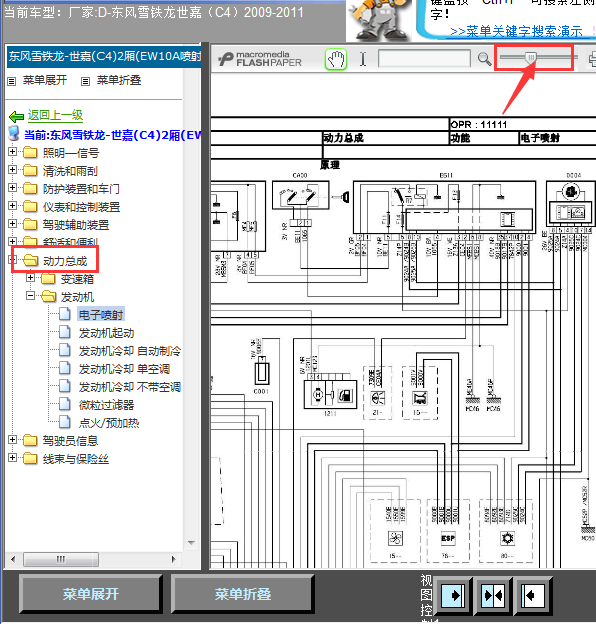596x624 pixels.
Task: Click tree horizontal scrollbar left arrow
Action: pos(14,559)
